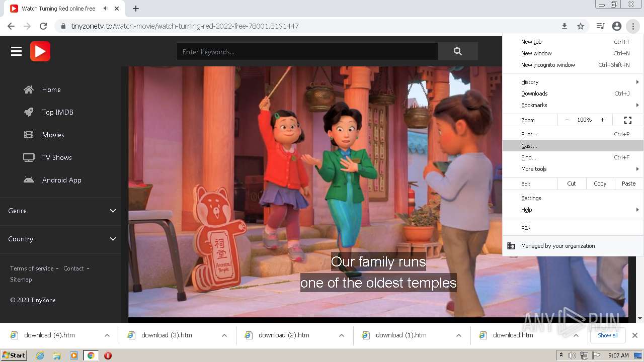Open the hamburger menu on TinyZone
Viewport: 644px width, 362px height.
point(16,51)
